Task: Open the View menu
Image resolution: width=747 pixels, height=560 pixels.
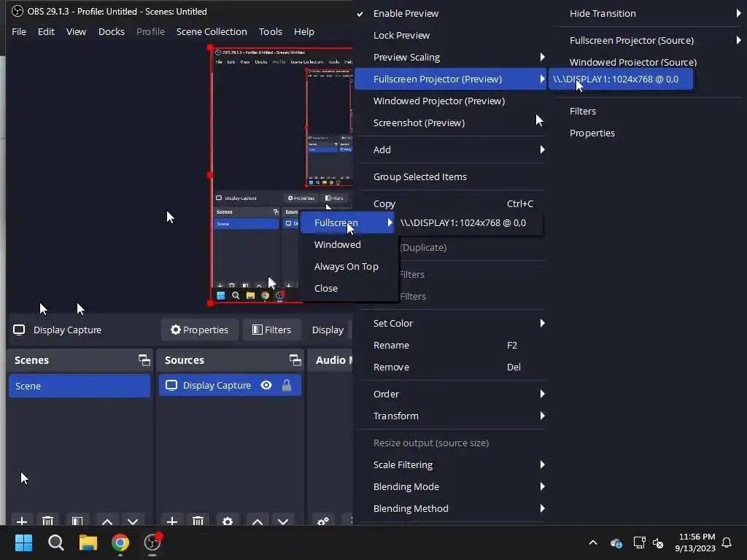Action: tap(76, 31)
